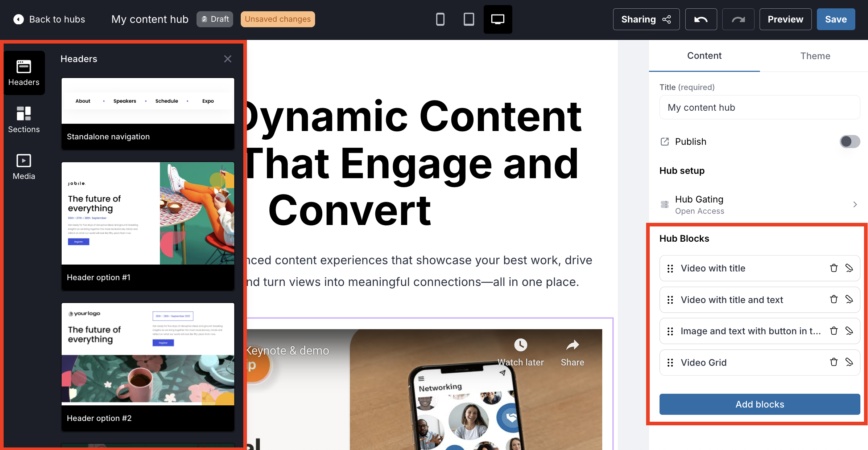
Task: Switch to mobile phone preview
Action: point(440,19)
